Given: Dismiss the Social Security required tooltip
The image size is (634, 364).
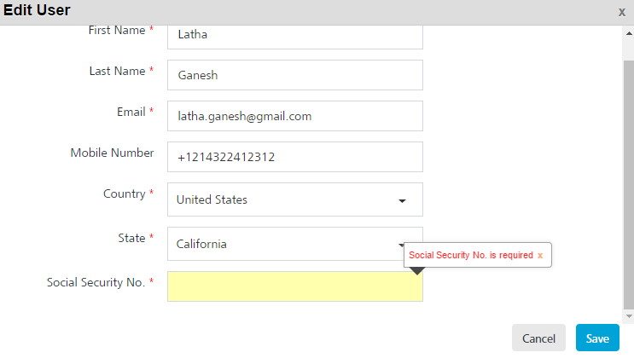Looking at the screenshot, I should point(540,256).
